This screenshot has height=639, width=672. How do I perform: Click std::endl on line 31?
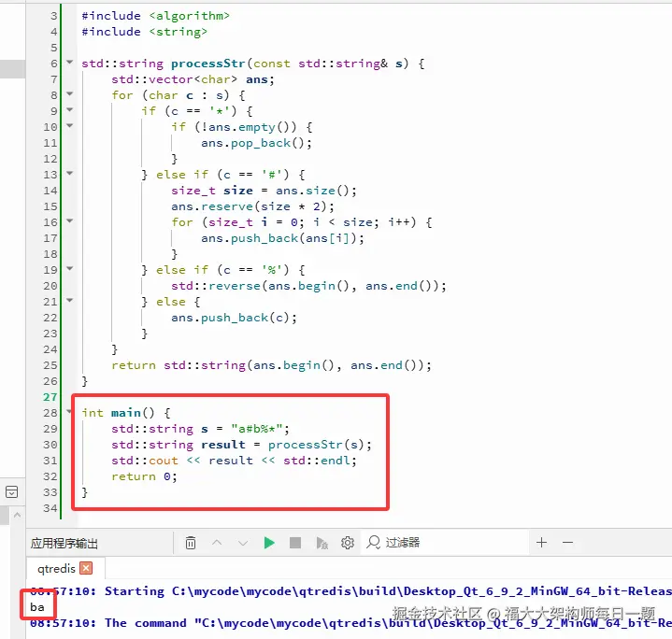[316, 461]
